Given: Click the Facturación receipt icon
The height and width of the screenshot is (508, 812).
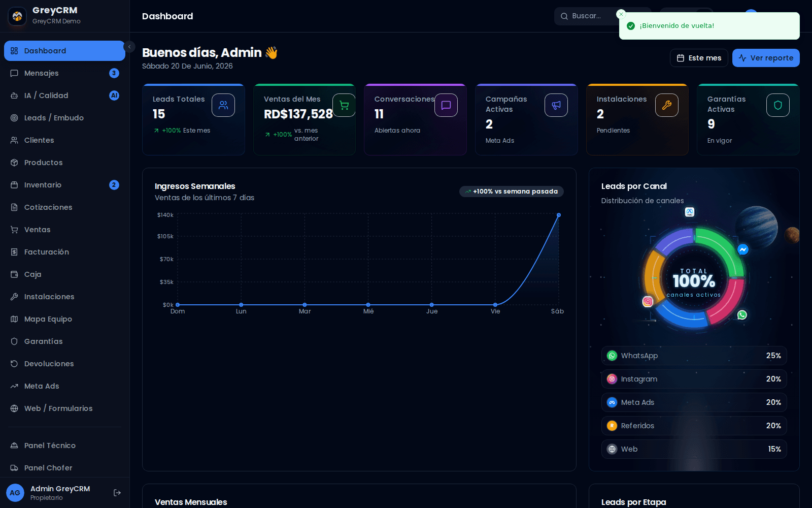Looking at the screenshot, I should pyautogui.click(x=14, y=252).
